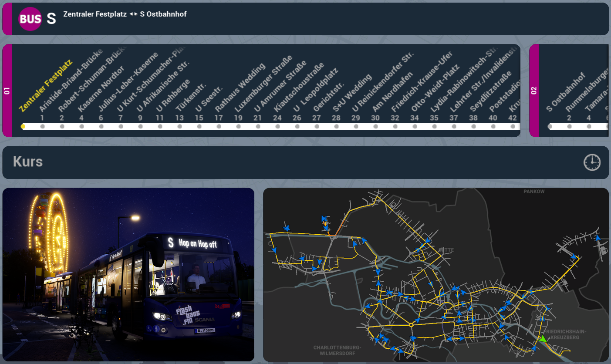Image resolution: width=611 pixels, height=364 pixels.
Task: Select the Poststadion stop dot at minute 40
Action: pyautogui.click(x=493, y=126)
